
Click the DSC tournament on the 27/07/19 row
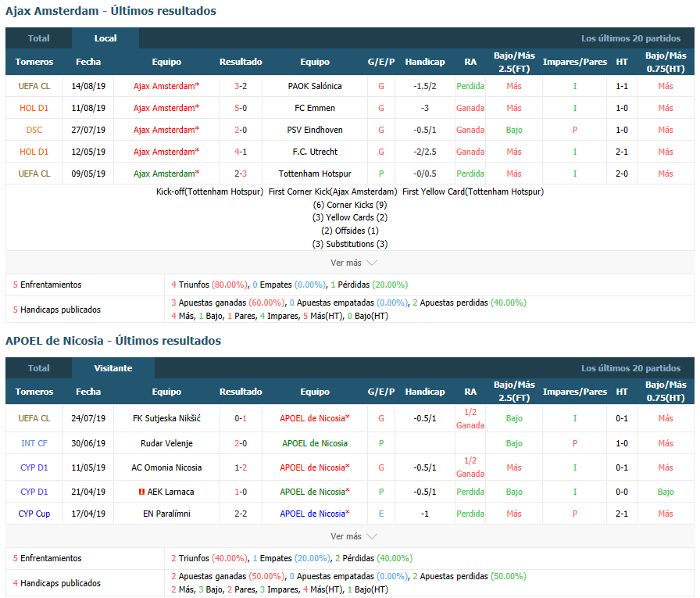(x=34, y=130)
